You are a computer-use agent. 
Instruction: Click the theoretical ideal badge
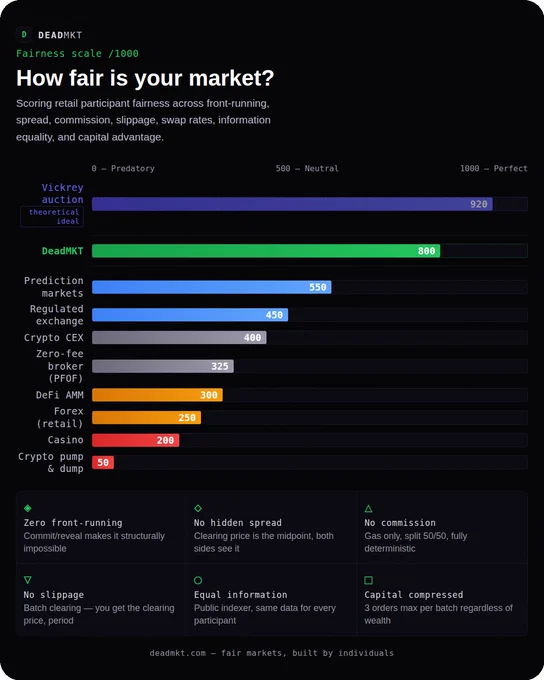click(x=52, y=216)
